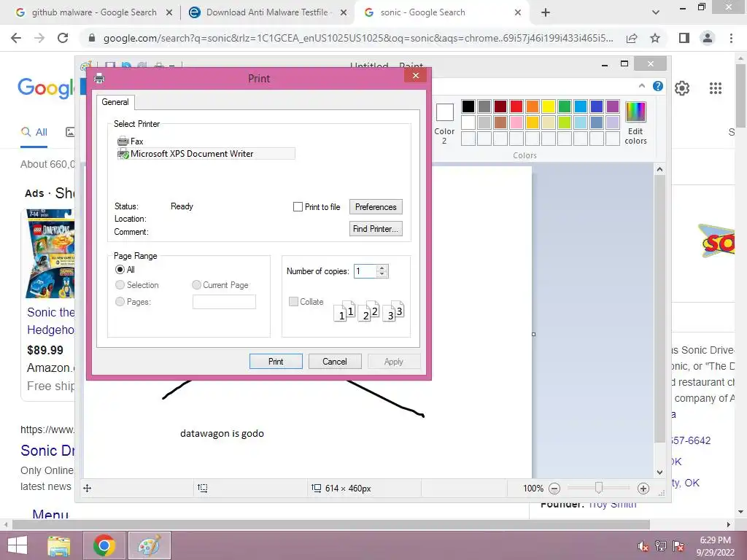
Task: Open the General tab in Print dialog
Action: (115, 102)
